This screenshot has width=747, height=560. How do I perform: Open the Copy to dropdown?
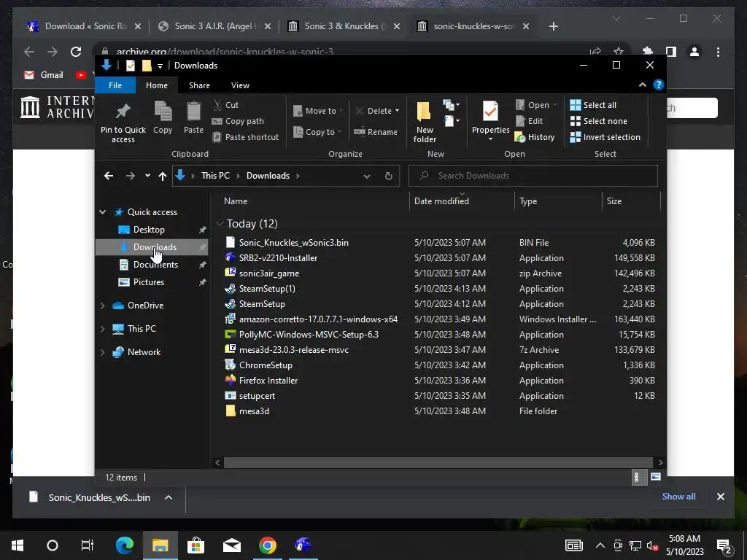(317, 132)
